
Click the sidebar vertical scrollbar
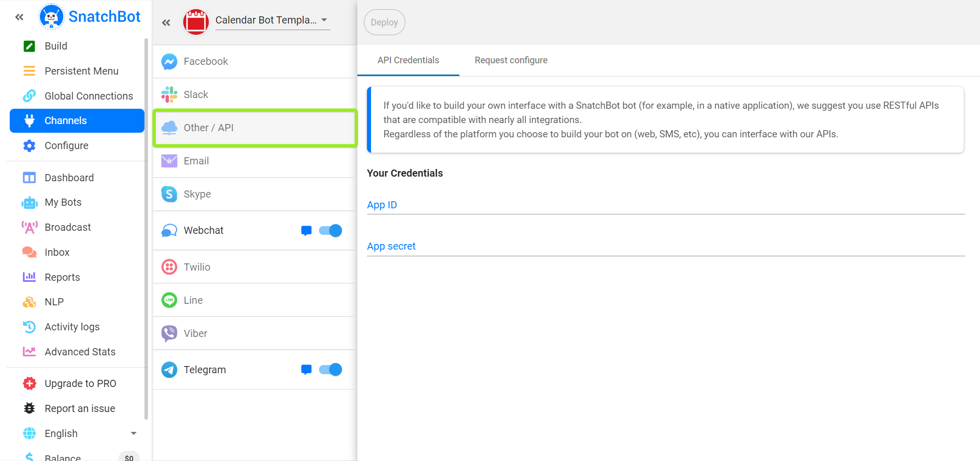point(146,229)
